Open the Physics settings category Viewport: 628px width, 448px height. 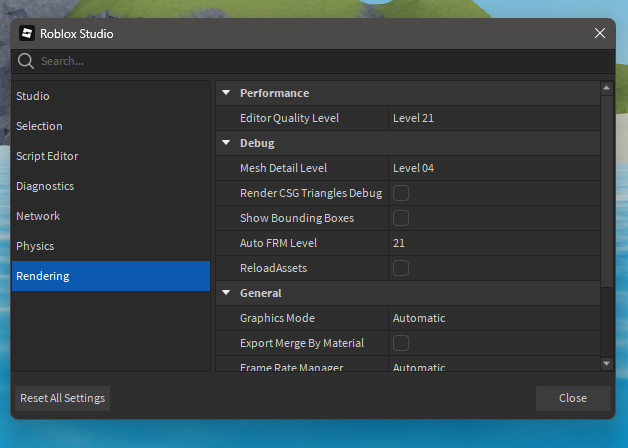111,246
